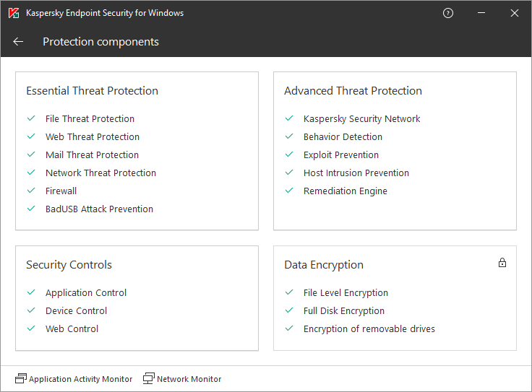Click checkmark next to Web Control
The image size is (532, 392).
pyautogui.click(x=31, y=328)
